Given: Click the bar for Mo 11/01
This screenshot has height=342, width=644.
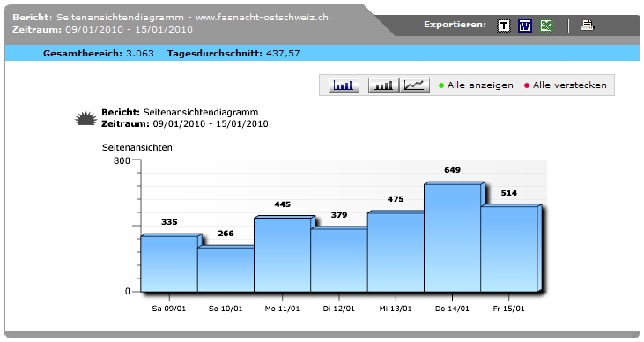Looking at the screenshot, I should coord(283,254).
